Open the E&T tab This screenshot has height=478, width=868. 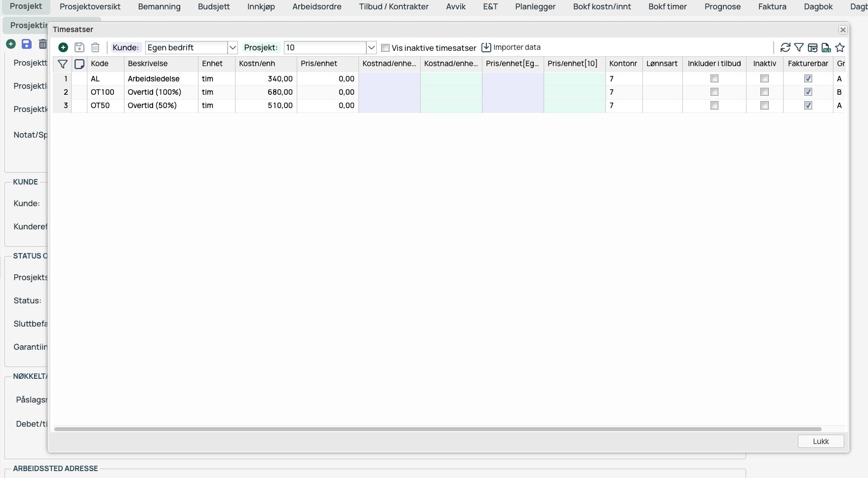(490, 6)
